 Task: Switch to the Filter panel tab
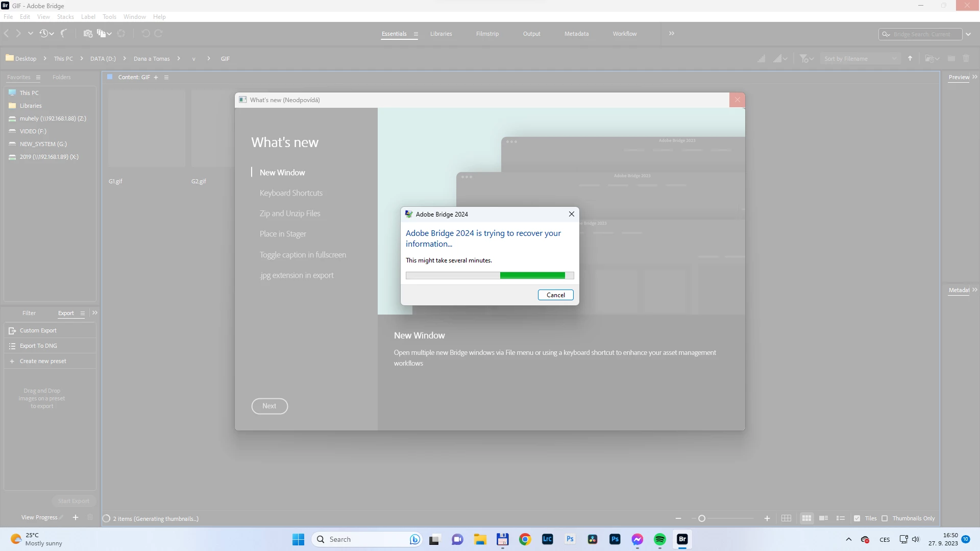pos(29,313)
